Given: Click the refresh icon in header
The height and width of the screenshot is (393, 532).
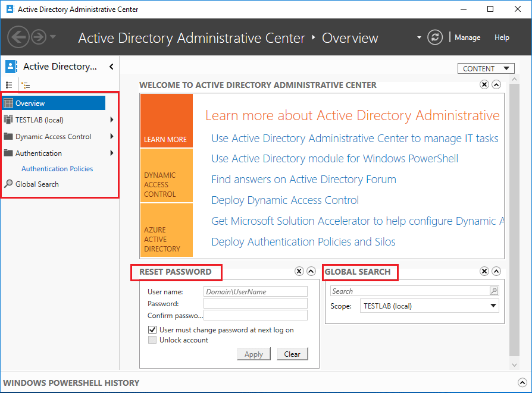Looking at the screenshot, I should (x=436, y=37).
